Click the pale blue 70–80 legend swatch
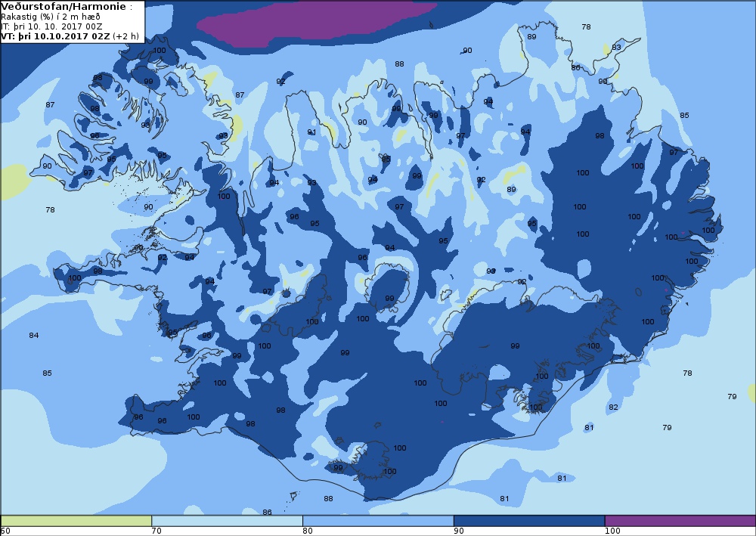This screenshot has height=536, width=756. 227,521
